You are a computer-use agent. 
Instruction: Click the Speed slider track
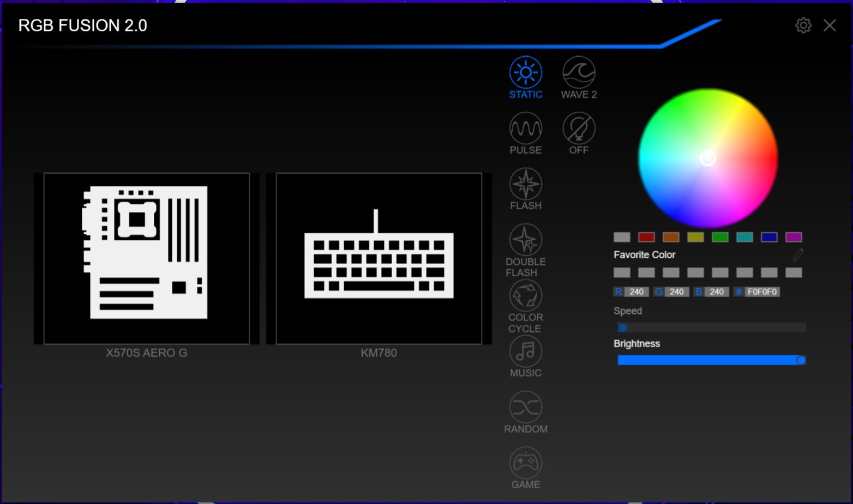click(711, 327)
